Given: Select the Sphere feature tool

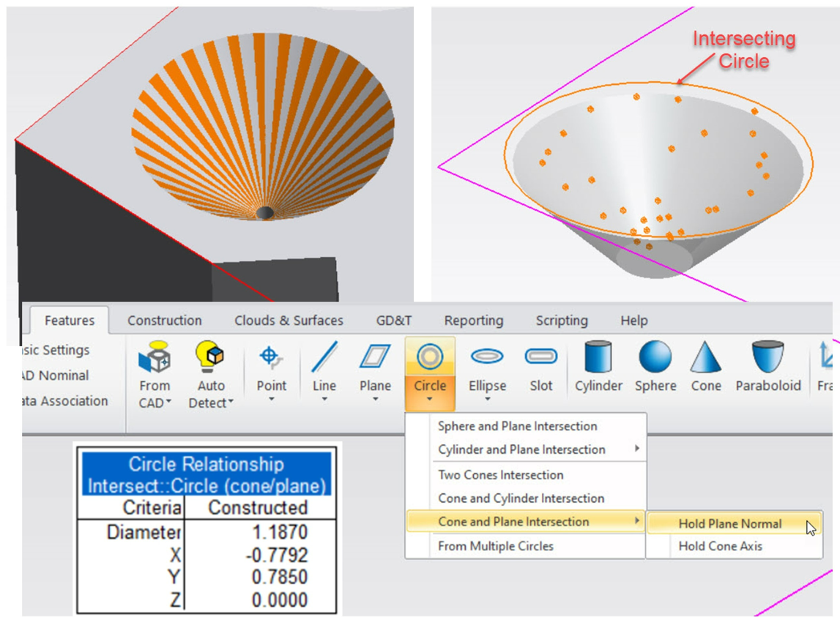Looking at the screenshot, I should pos(655,359).
